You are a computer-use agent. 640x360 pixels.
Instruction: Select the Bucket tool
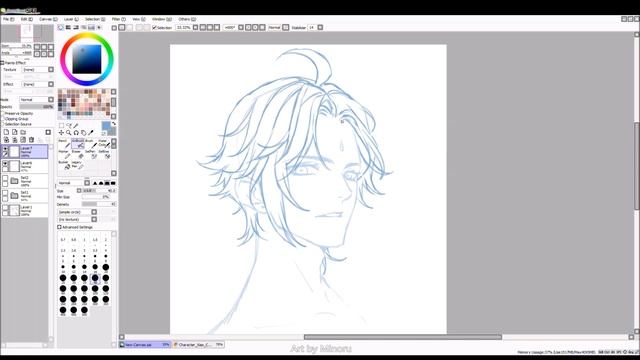click(64, 165)
